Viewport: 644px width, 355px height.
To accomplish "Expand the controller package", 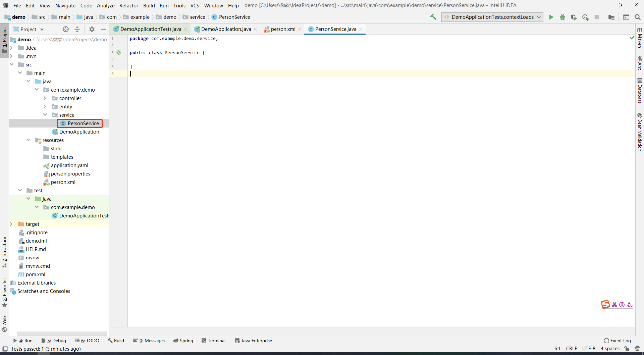I will coord(45,98).
